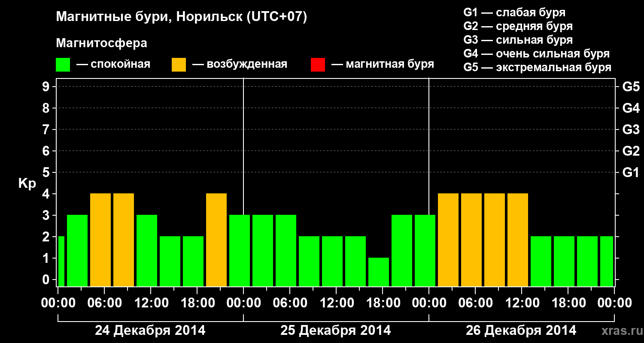644x343 pixels.
Task: Select the first orange bar on 26 December
Action: [x=448, y=240]
